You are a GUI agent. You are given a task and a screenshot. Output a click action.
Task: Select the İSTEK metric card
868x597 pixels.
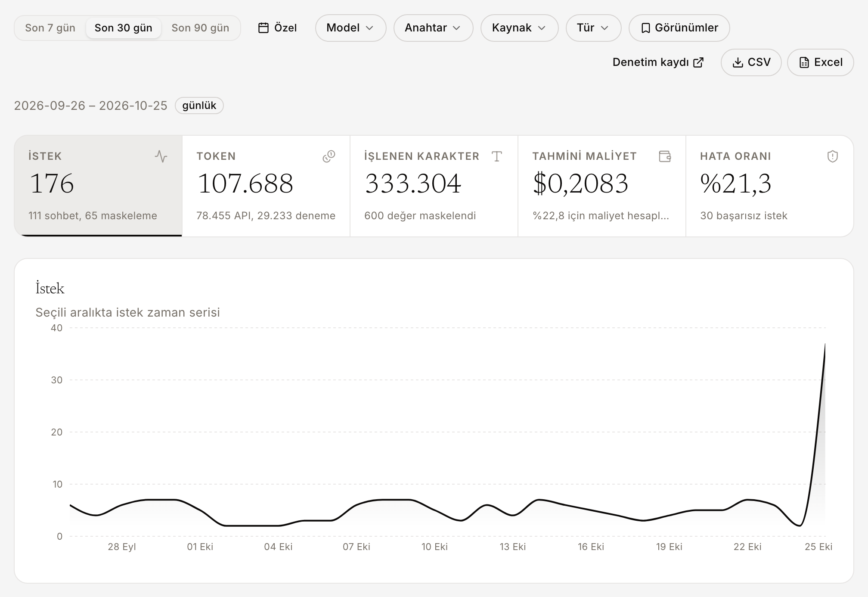(98, 186)
